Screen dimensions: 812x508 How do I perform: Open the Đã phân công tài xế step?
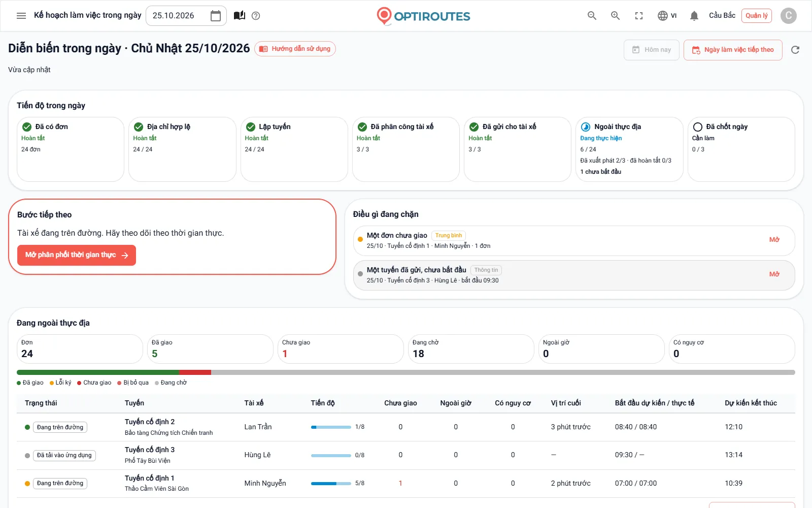click(x=406, y=149)
